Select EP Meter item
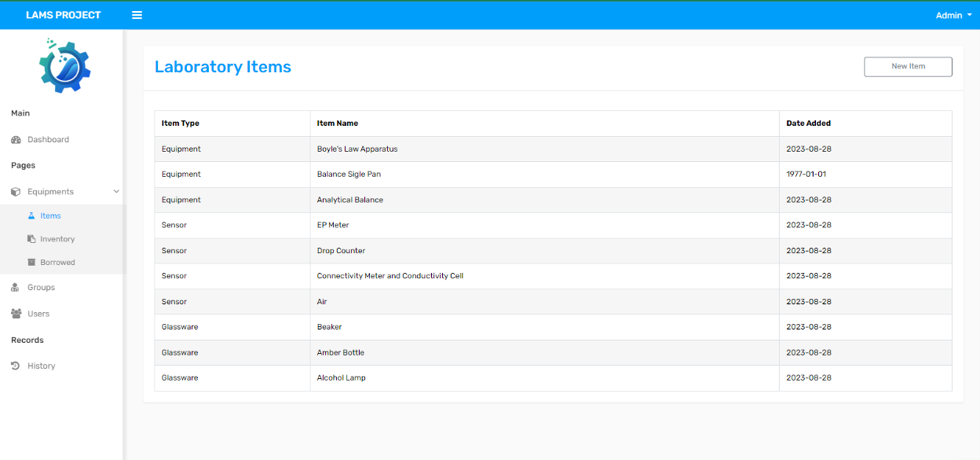The width and height of the screenshot is (980, 460). tap(333, 225)
